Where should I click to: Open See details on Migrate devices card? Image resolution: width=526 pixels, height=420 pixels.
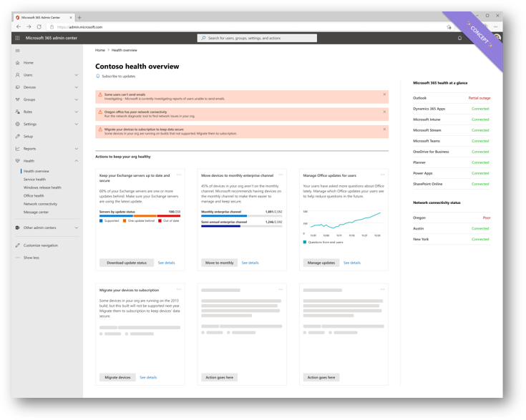point(148,378)
